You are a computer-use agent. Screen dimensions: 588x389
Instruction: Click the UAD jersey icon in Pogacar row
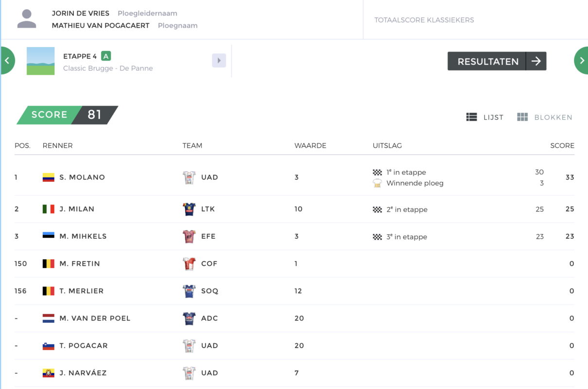(189, 346)
